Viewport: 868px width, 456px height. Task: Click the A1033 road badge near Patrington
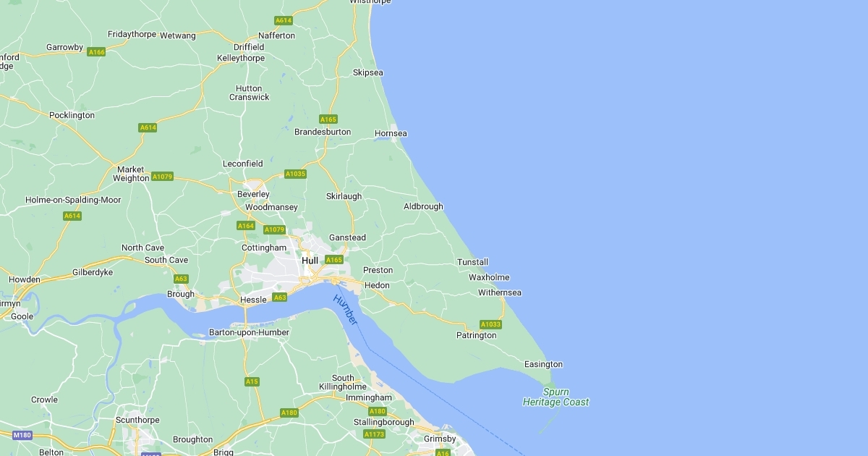(x=490, y=324)
